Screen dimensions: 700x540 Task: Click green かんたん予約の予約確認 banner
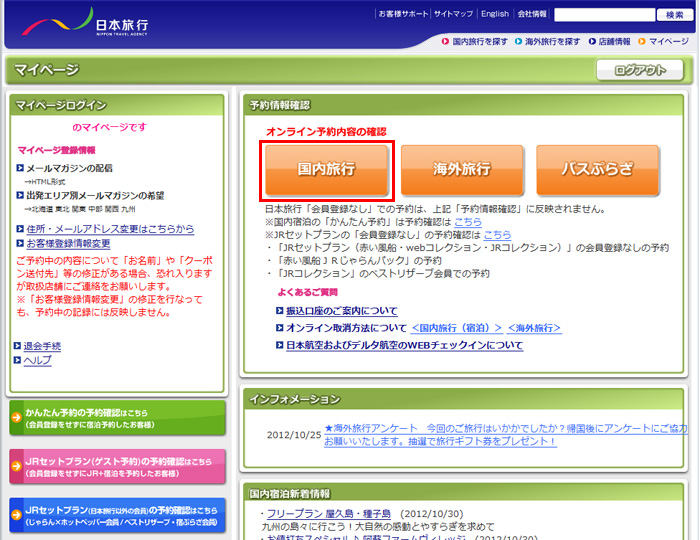point(117,418)
